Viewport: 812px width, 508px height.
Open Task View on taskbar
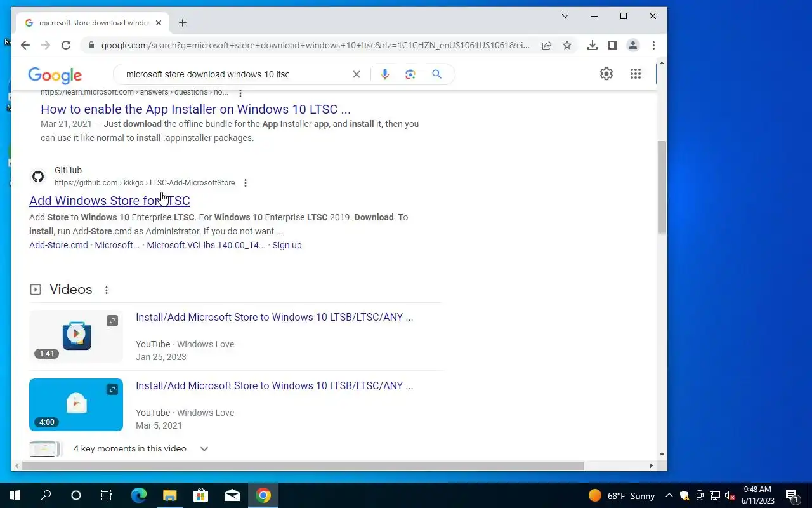pyautogui.click(x=107, y=496)
